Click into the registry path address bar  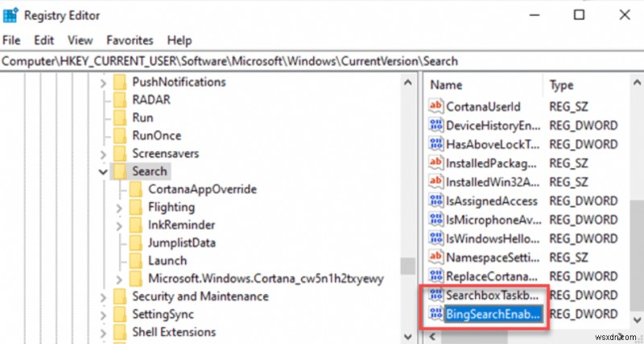coord(322,61)
